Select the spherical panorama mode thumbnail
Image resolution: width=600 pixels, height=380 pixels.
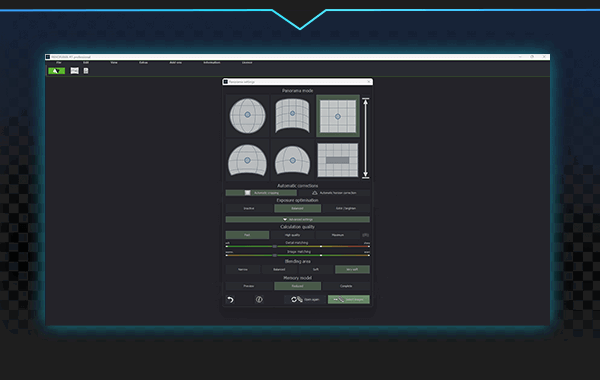[247, 116]
